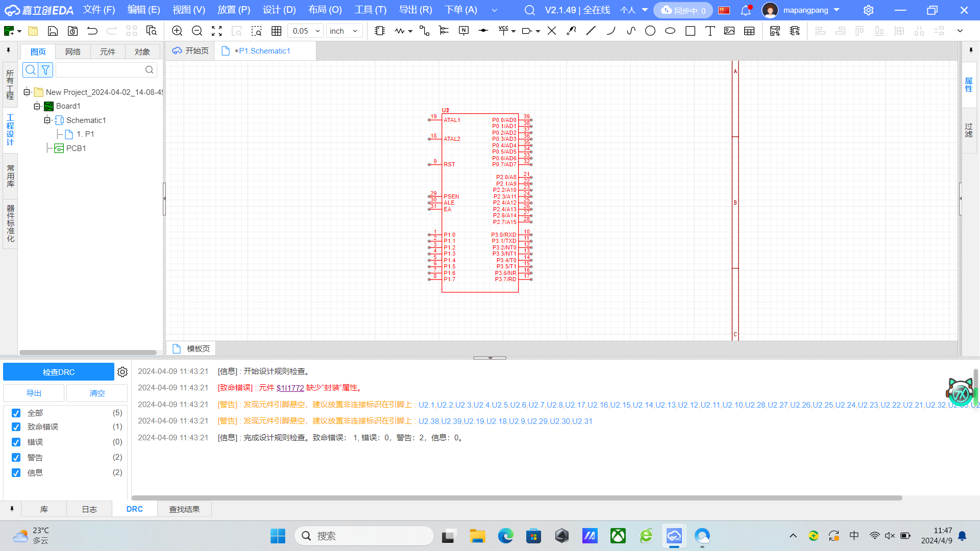The width and height of the screenshot is (980, 551).
Task: Click the insert image tool icon
Action: (x=729, y=31)
